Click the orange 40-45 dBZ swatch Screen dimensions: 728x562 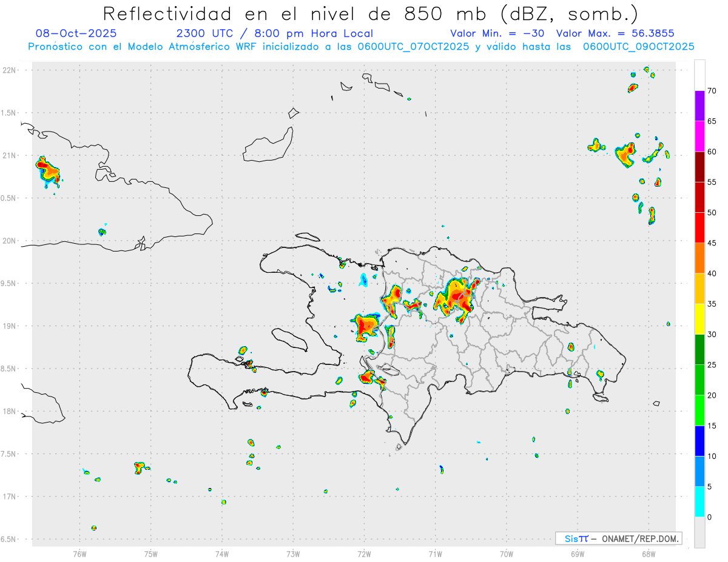point(699,258)
